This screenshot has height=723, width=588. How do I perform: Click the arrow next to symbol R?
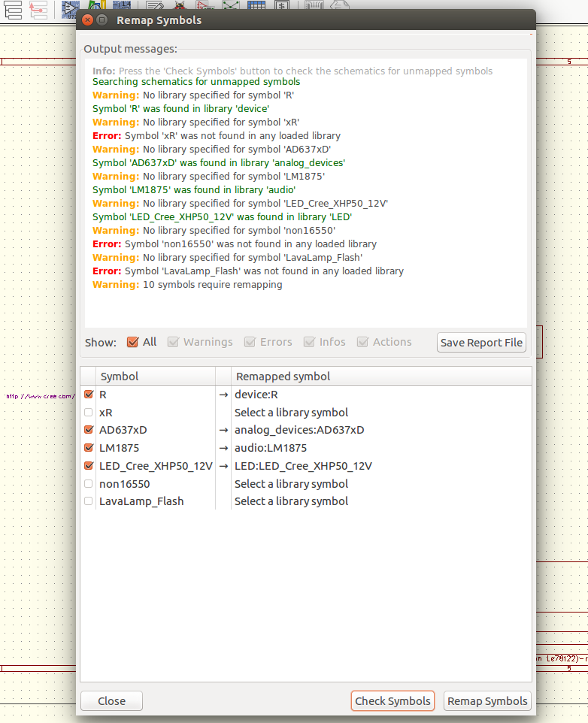pos(223,395)
